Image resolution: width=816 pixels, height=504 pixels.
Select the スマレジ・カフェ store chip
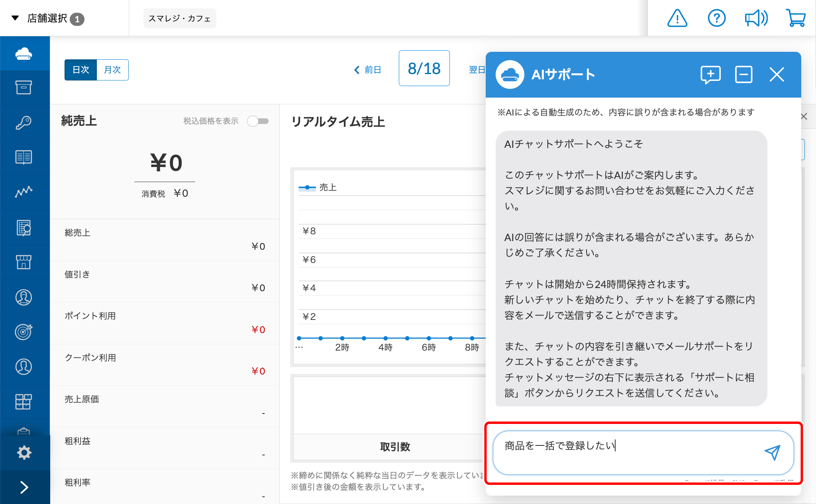(180, 18)
